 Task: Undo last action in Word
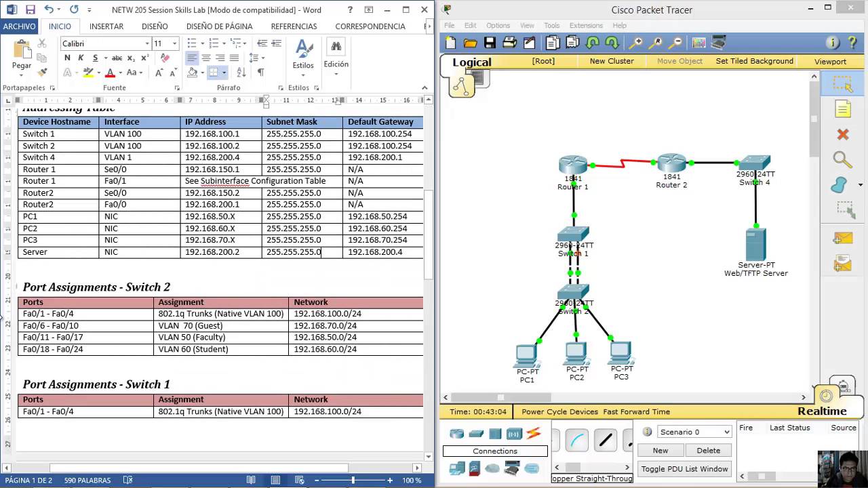click(x=49, y=9)
